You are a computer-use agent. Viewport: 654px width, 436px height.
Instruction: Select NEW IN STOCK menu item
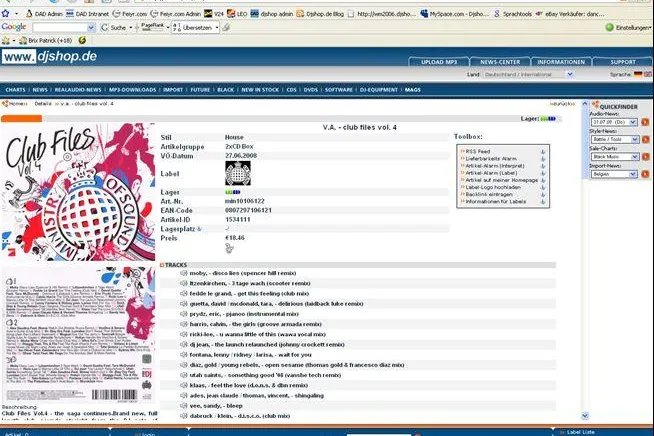260,90
